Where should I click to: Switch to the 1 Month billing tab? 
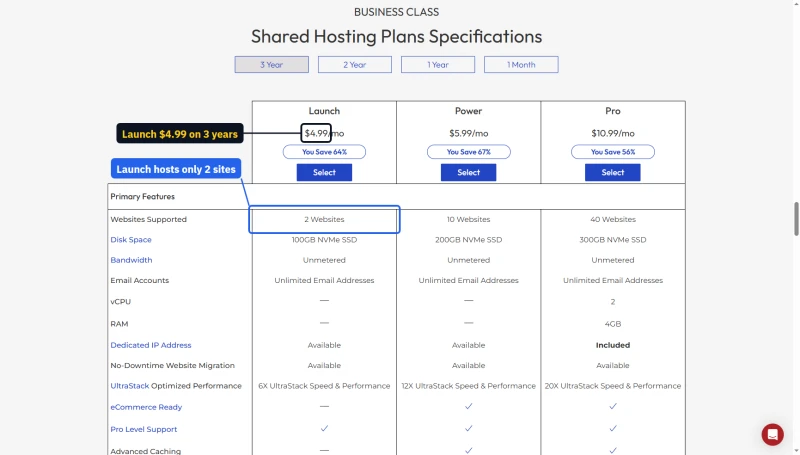click(x=521, y=65)
